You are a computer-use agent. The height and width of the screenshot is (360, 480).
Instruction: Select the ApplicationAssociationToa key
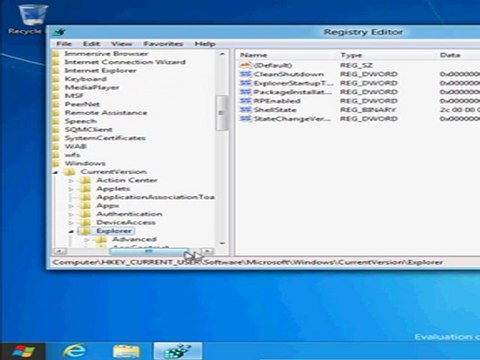coord(155,197)
